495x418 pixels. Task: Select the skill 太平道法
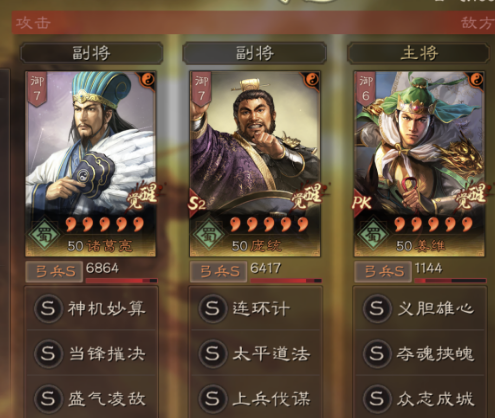255,353
